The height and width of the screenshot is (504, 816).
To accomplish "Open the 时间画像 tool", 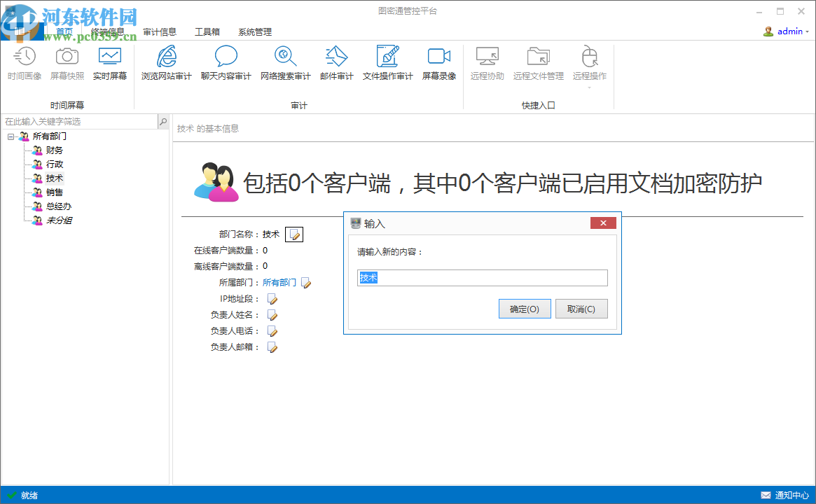I will (25, 63).
